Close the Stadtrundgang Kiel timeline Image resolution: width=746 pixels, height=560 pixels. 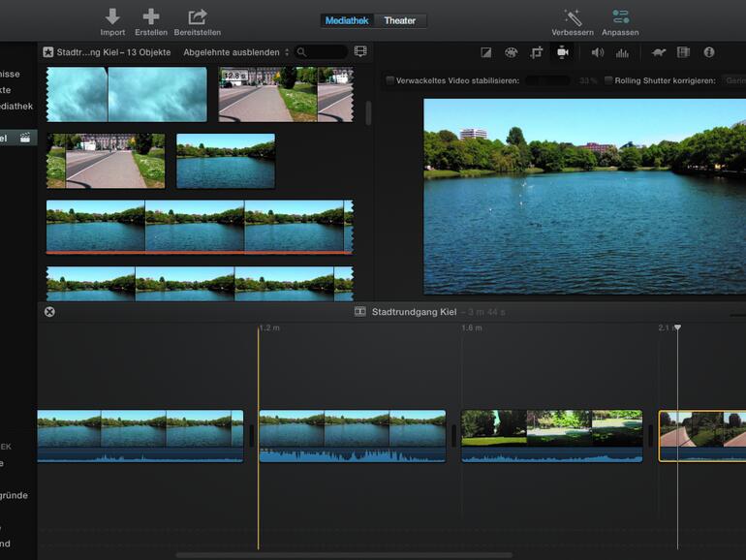pos(49,312)
